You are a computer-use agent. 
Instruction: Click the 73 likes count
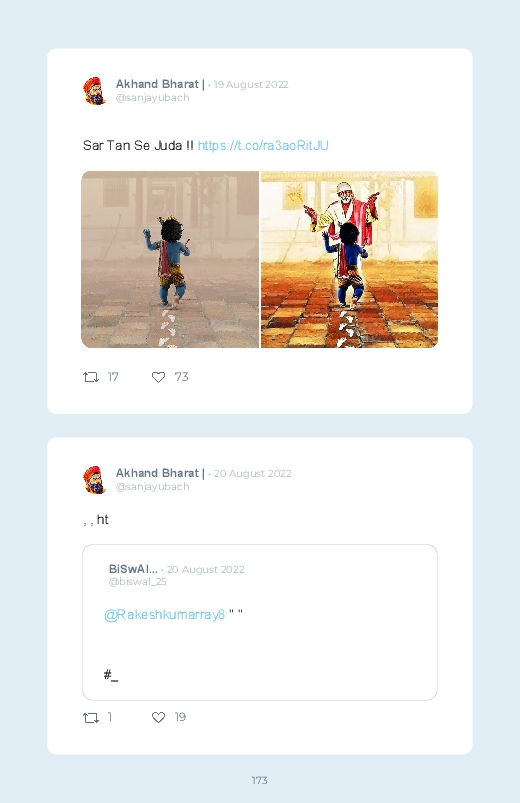181,377
